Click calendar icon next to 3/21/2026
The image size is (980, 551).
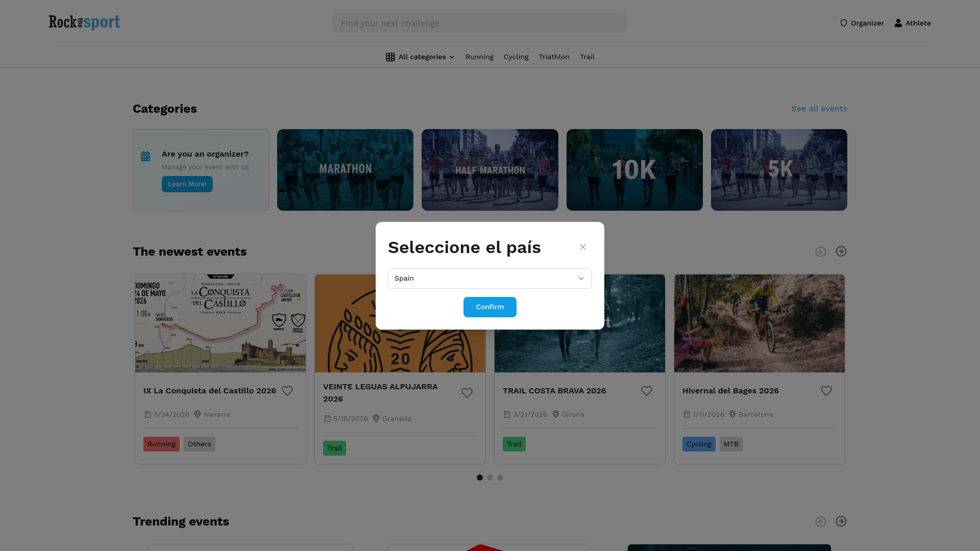point(507,415)
